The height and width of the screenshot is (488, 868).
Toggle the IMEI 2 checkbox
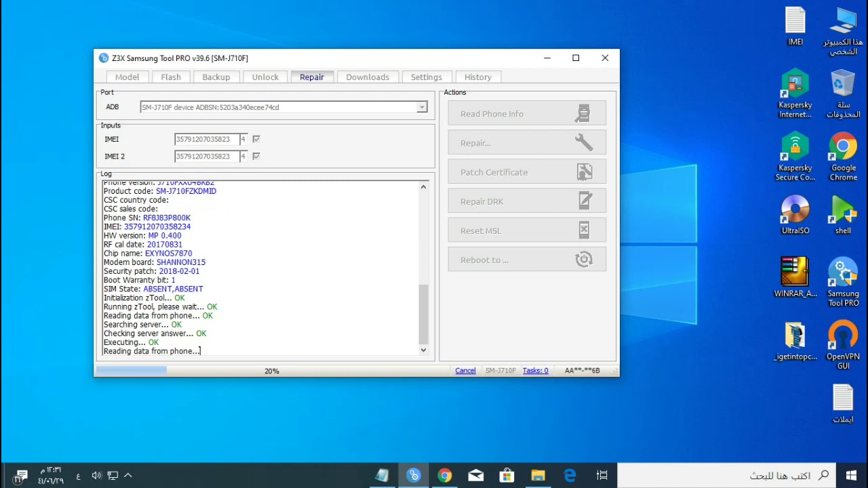(256, 156)
